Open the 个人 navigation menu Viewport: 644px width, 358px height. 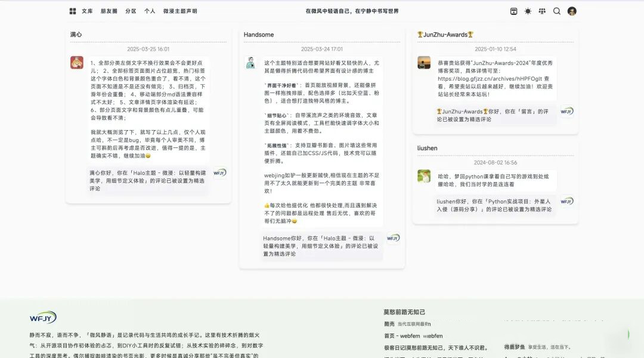click(x=150, y=11)
